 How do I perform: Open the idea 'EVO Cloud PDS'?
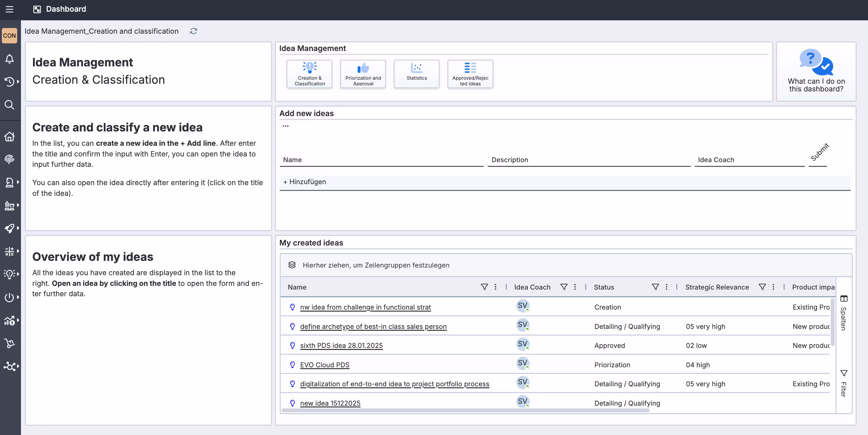point(325,365)
